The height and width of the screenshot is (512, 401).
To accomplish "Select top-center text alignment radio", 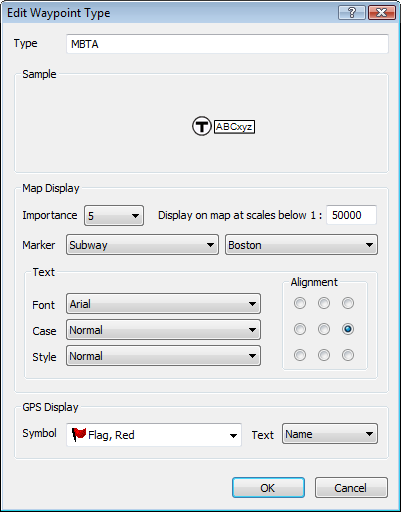I will coord(324,303).
